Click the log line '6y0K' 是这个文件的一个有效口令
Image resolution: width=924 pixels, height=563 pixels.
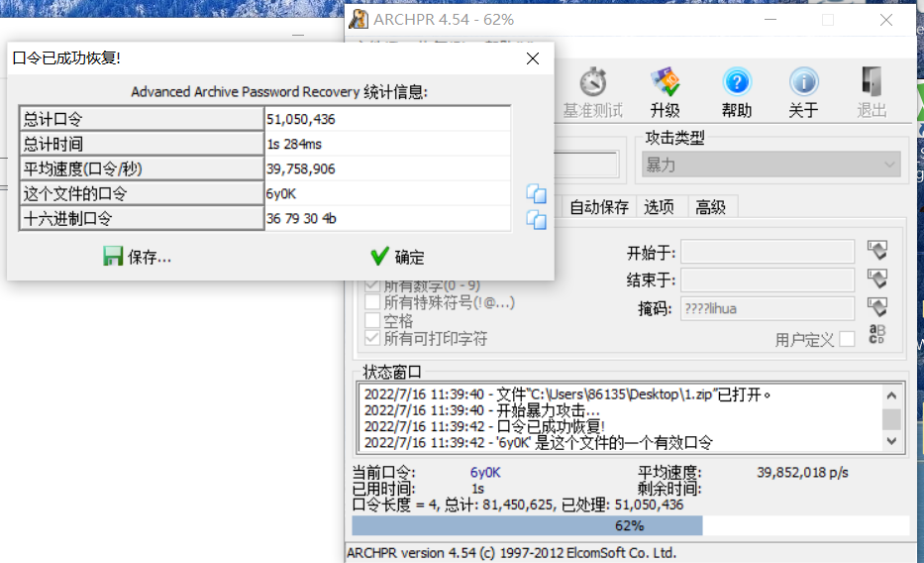point(538,442)
